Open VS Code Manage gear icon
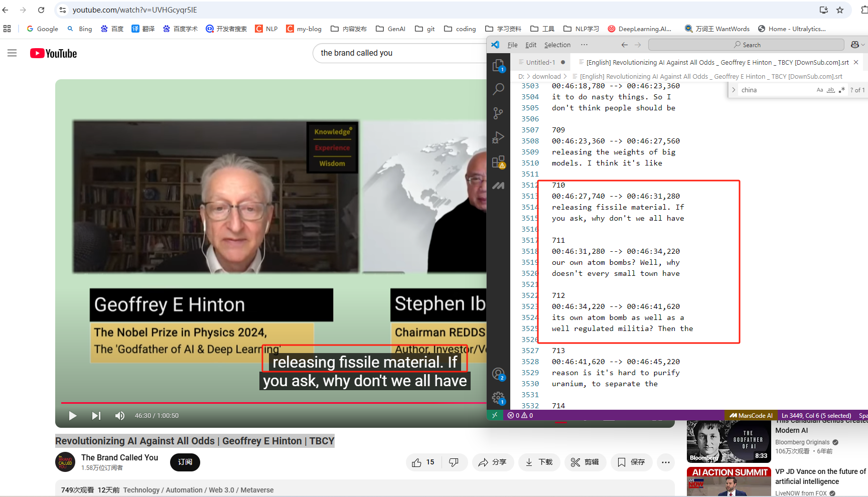 [498, 398]
